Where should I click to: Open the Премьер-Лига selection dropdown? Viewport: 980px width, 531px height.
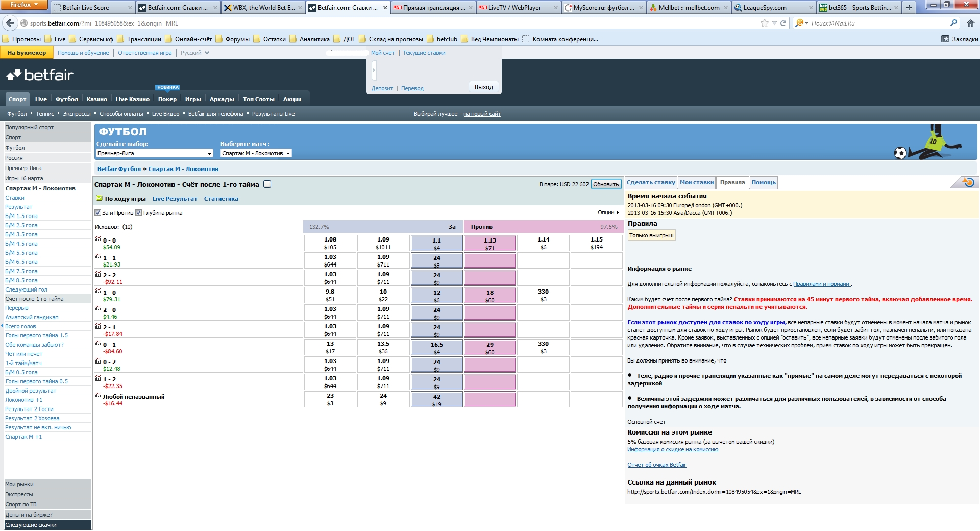[154, 153]
